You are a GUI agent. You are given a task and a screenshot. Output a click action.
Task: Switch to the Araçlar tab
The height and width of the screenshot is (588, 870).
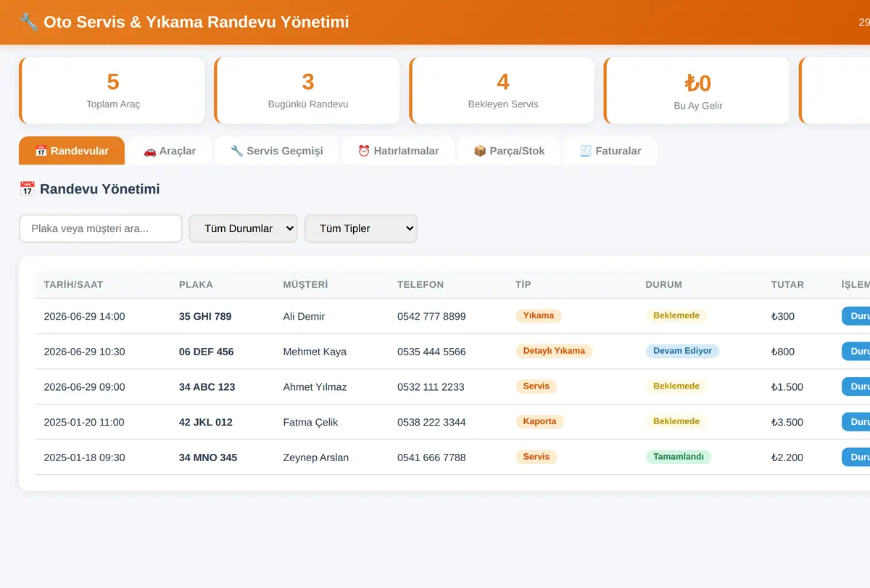pyautogui.click(x=170, y=151)
